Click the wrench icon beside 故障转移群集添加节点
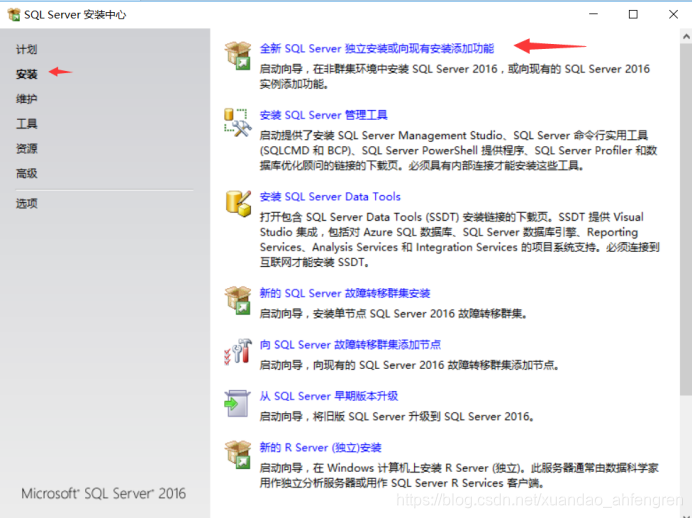The width and height of the screenshot is (692, 518). point(238,352)
